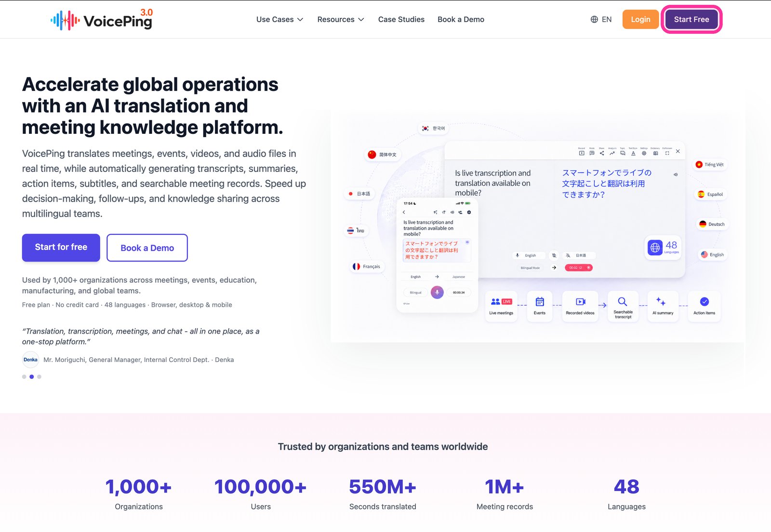Click the 1,000+ Organizations stat
The height and width of the screenshot is (532, 771).
139,494
